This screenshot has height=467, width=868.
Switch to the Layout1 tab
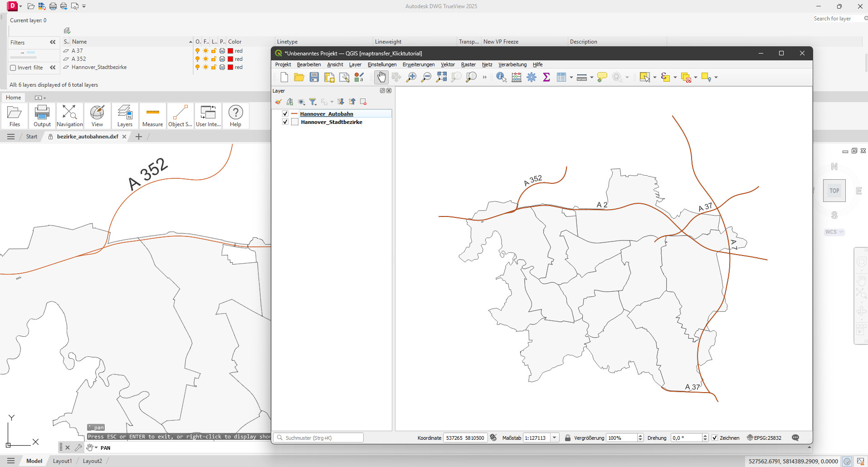(62, 461)
